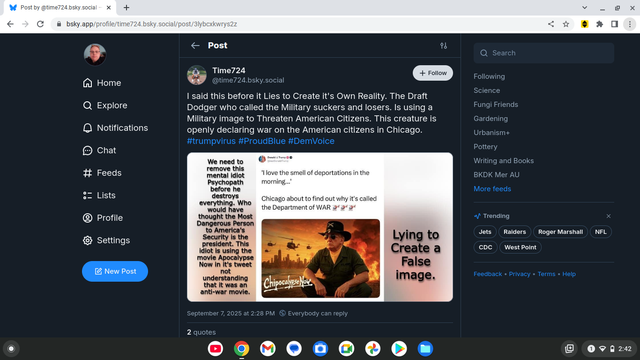640x360 pixels.
Task: Open the Files app from the shelf
Action: pos(425,349)
